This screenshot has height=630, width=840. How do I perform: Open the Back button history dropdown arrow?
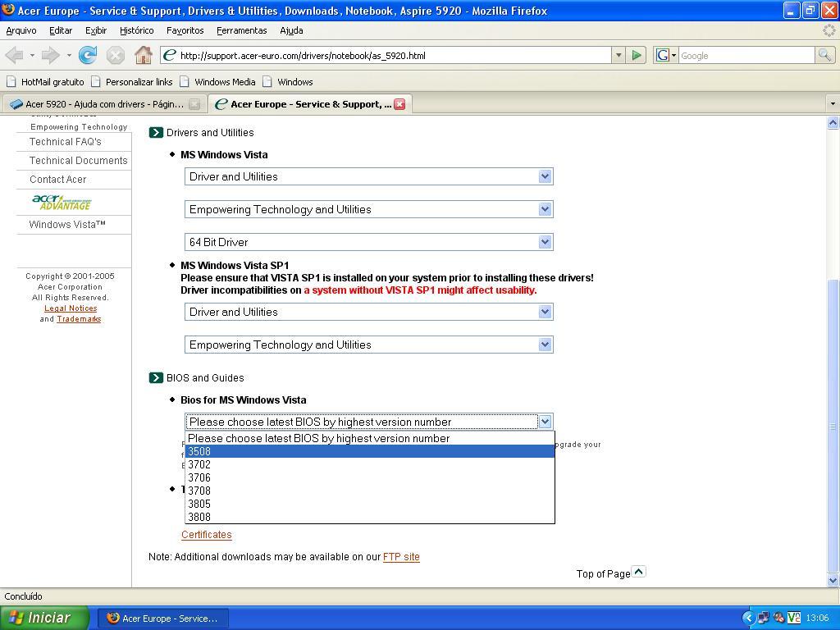pyautogui.click(x=32, y=55)
